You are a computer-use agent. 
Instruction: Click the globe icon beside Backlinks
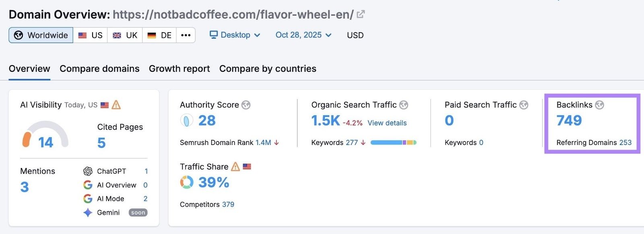click(601, 105)
